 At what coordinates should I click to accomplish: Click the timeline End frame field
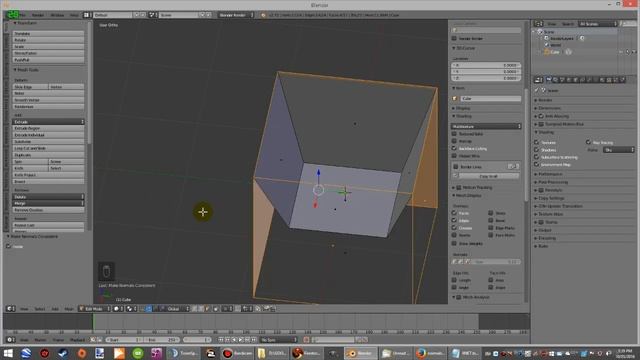(163, 340)
